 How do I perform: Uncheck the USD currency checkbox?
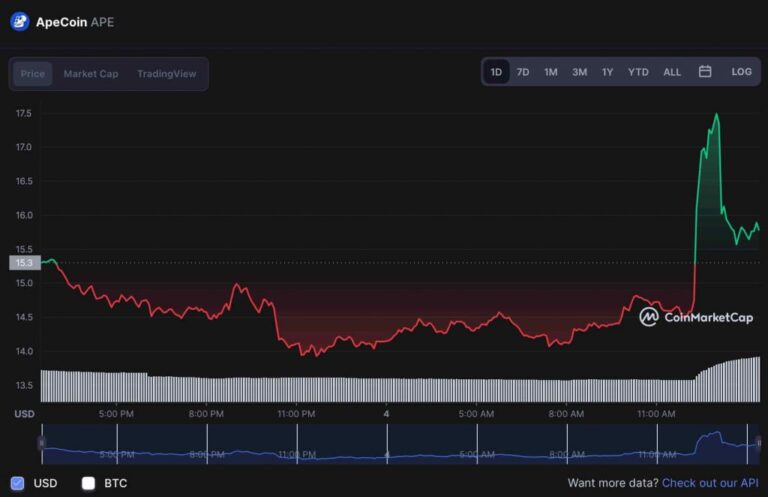pos(18,483)
